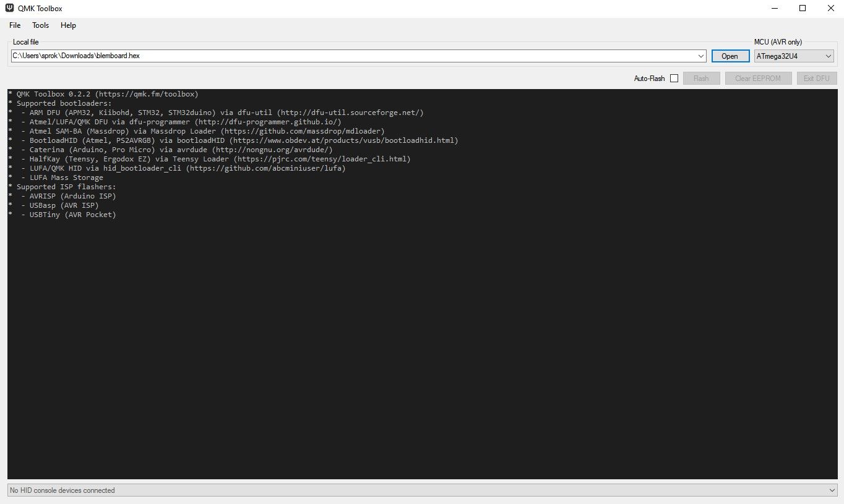Open the Help menu
The width and height of the screenshot is (844, 504).
[x=68, y=25]
